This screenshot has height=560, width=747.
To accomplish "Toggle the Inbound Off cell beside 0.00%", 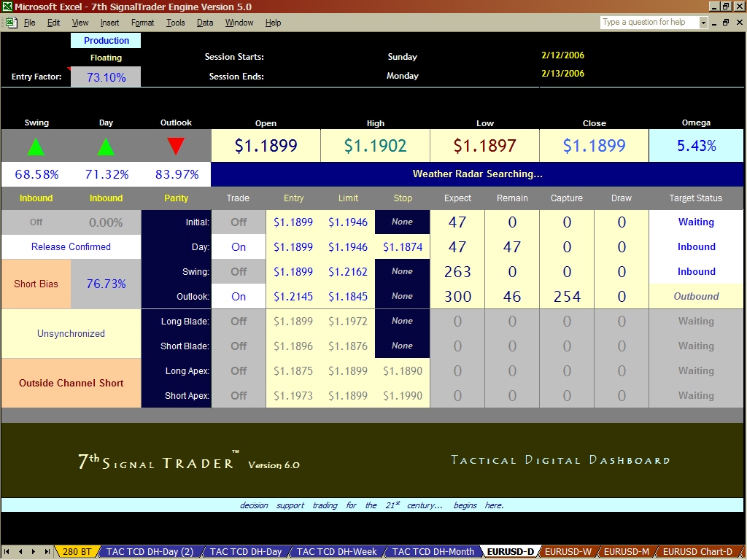I will coord(36,222).
